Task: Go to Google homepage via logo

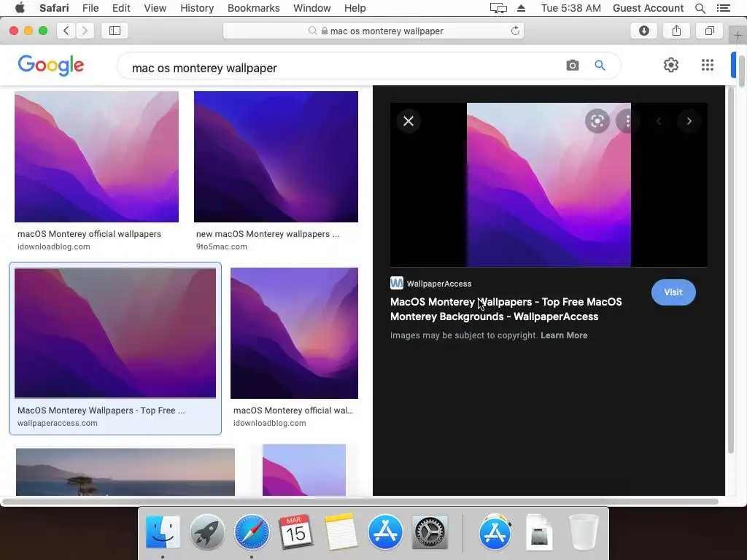Action: pos(51,66)
